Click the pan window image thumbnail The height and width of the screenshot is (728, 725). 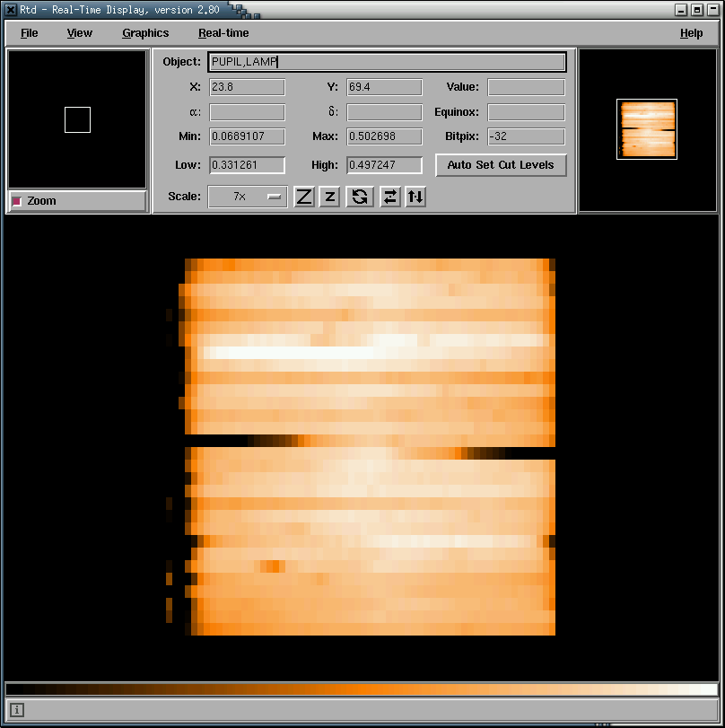(x=646, y=129)
